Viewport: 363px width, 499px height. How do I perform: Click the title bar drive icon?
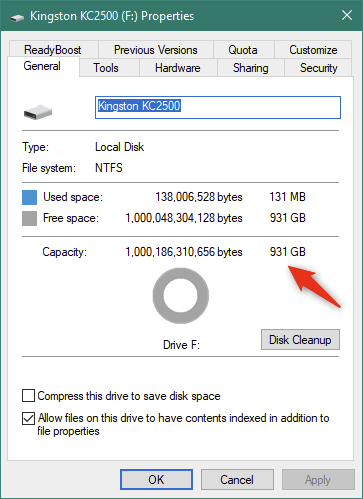pos(17,17)
